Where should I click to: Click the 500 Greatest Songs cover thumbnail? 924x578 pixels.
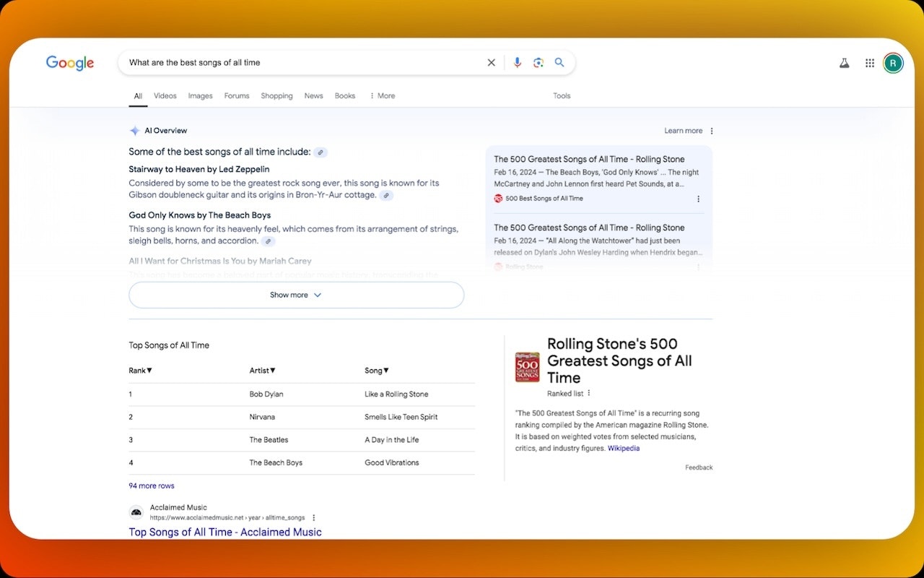pos(527,367)
